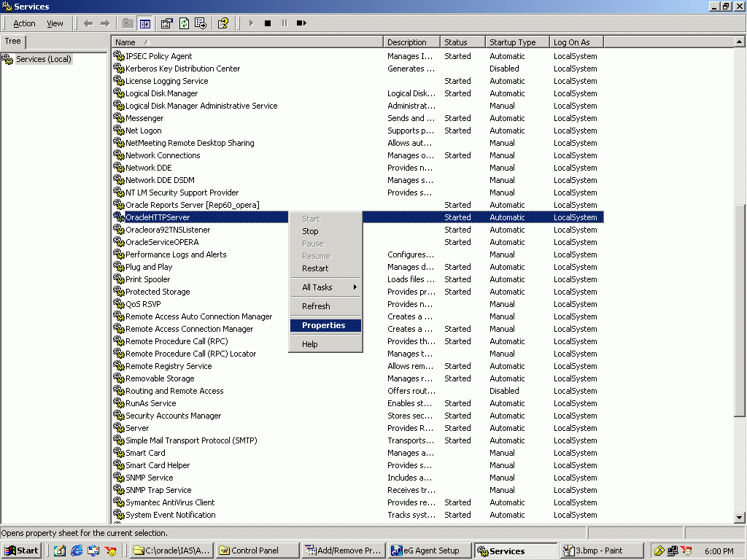Click the Help toolbar icon

click(x=223, y=23)
